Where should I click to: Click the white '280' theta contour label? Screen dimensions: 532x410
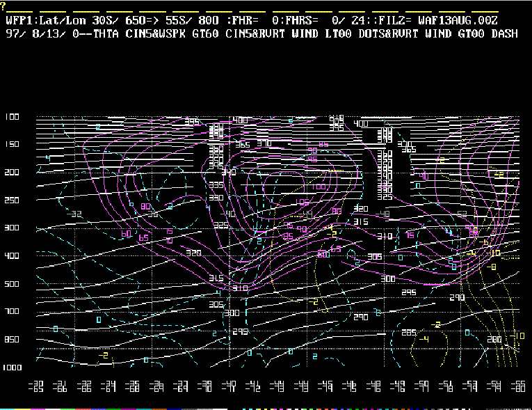point(494,339)
